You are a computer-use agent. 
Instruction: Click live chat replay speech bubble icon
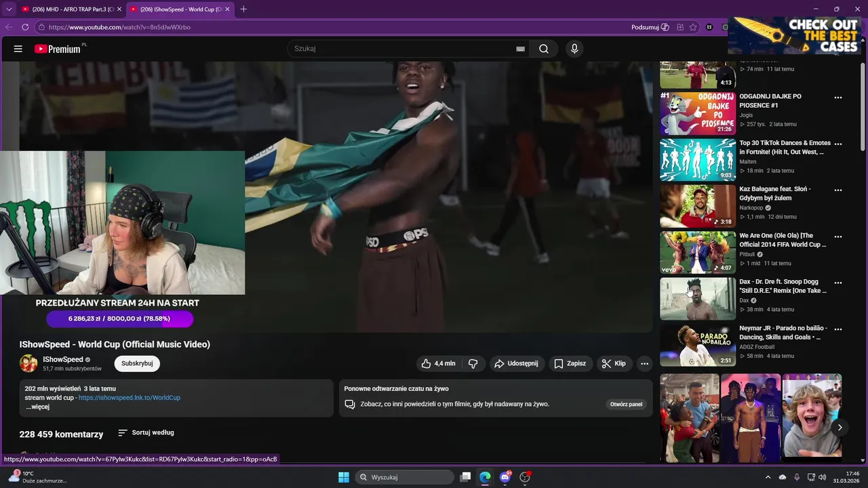point(350,404)
